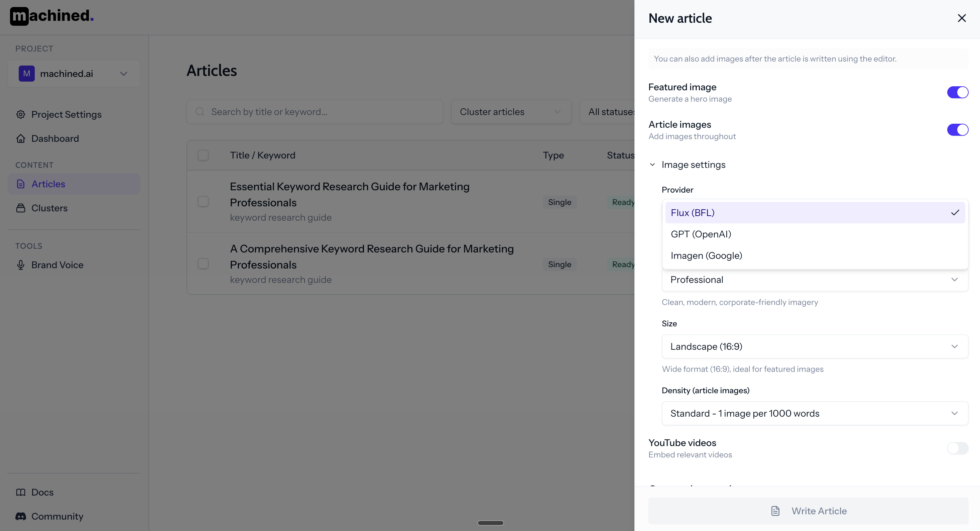Open the Size dropdown showing Landscape (16:9)
Image resolution: width=980 pixels, height=531 pixels.
(815, 346)
